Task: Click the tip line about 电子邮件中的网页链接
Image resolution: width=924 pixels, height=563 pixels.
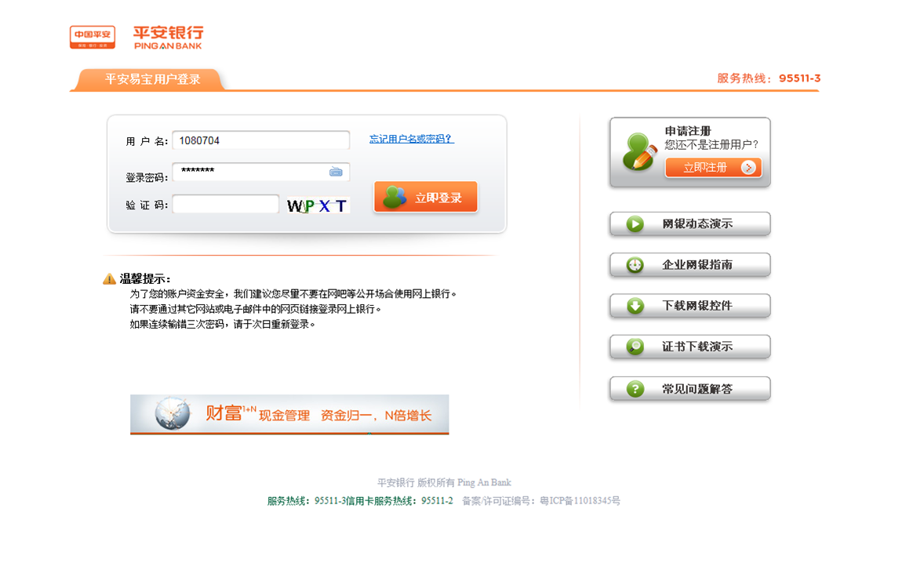Action: [x=255, y=309]
